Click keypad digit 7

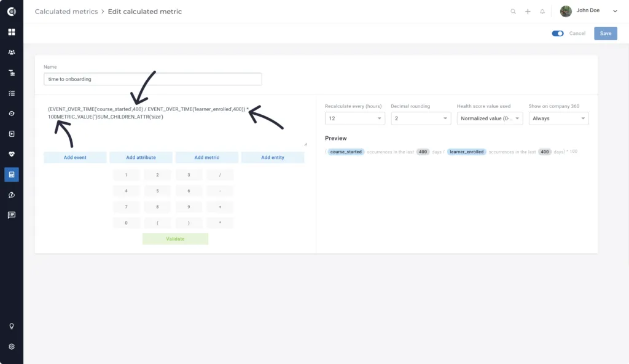point(126,207)
